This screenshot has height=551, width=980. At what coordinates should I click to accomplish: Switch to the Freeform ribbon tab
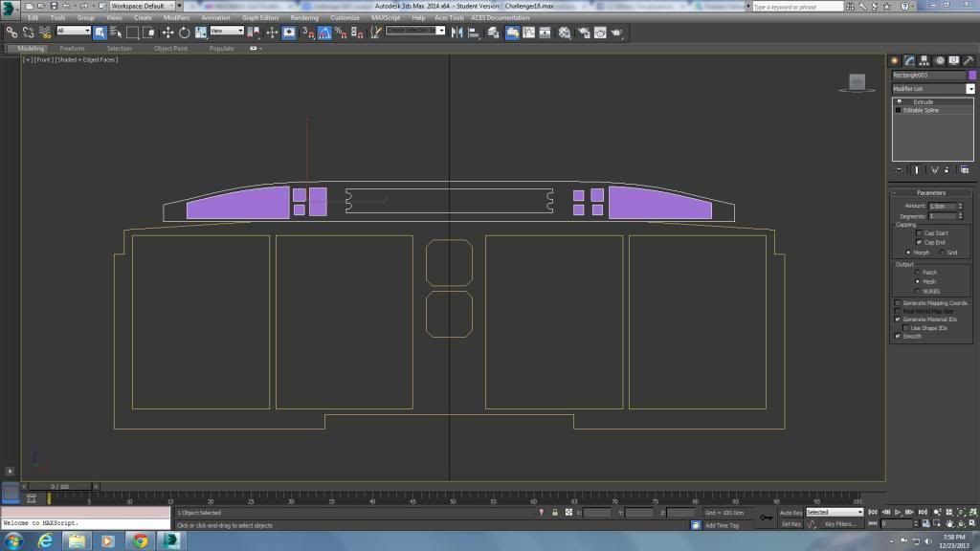click(x=72, y=48)
